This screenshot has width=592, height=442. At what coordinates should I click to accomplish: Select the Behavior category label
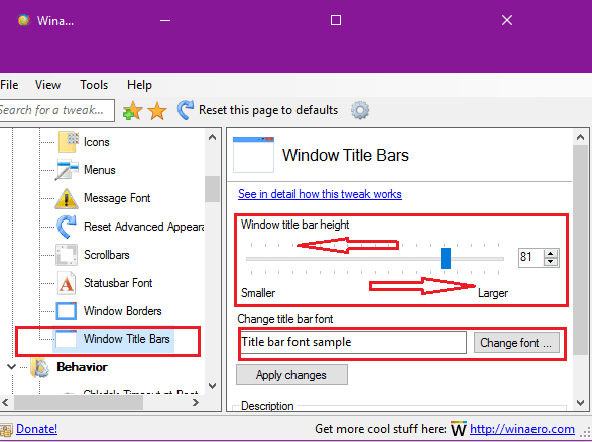[x=82, y=367]
